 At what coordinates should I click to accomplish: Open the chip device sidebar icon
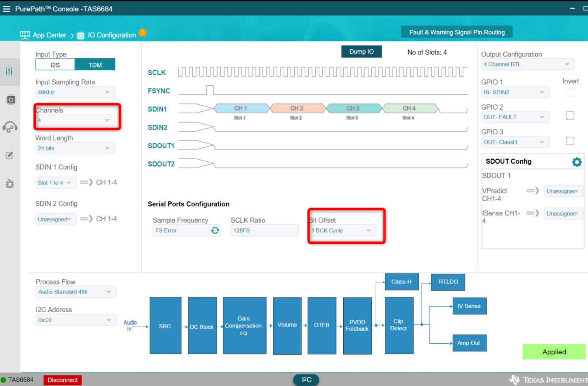[11, 100]
